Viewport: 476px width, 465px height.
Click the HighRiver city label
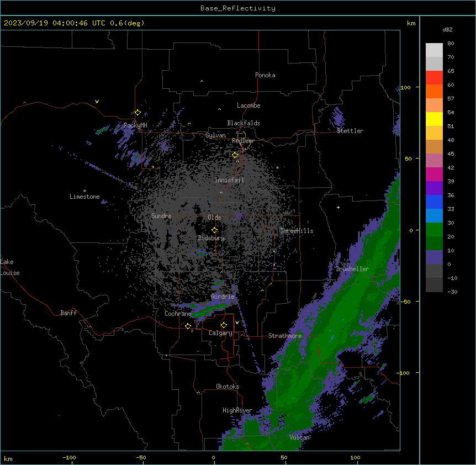pyautogui.click(x=237, y=410)
